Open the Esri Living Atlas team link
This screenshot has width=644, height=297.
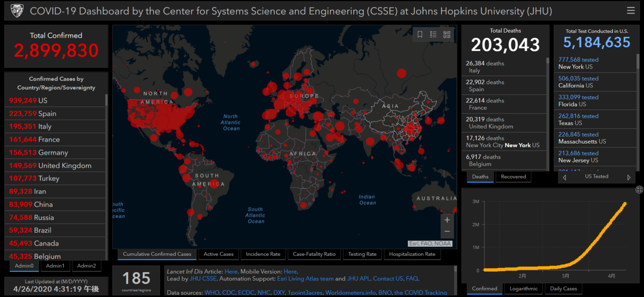coord(306,279)
